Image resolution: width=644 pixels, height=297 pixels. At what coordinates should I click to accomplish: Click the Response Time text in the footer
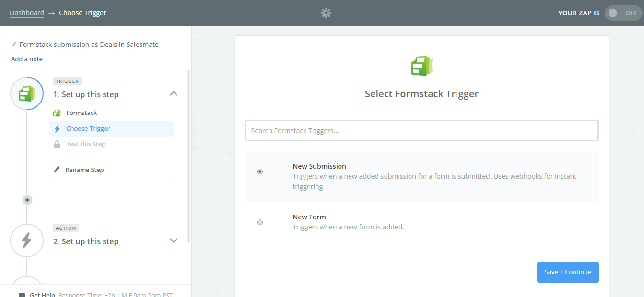pos(116,295)
